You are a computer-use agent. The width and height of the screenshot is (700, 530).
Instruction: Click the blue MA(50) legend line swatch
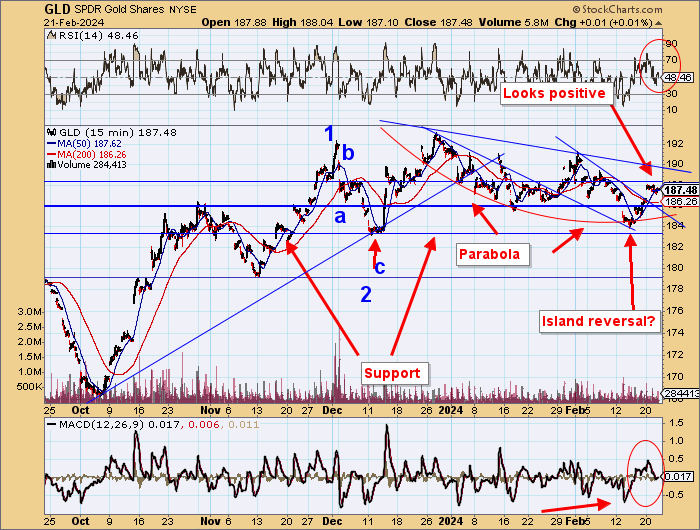pyautogui.click(x=51, y=144)
